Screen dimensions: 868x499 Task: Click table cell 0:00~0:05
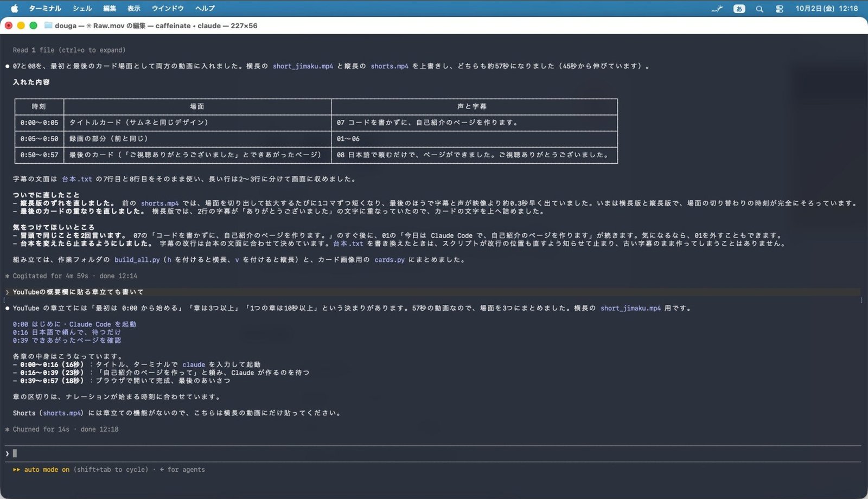tap(39, 123)
